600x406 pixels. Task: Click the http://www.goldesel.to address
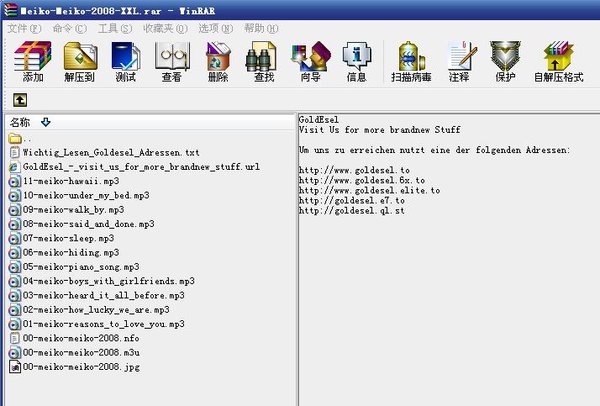354,170
